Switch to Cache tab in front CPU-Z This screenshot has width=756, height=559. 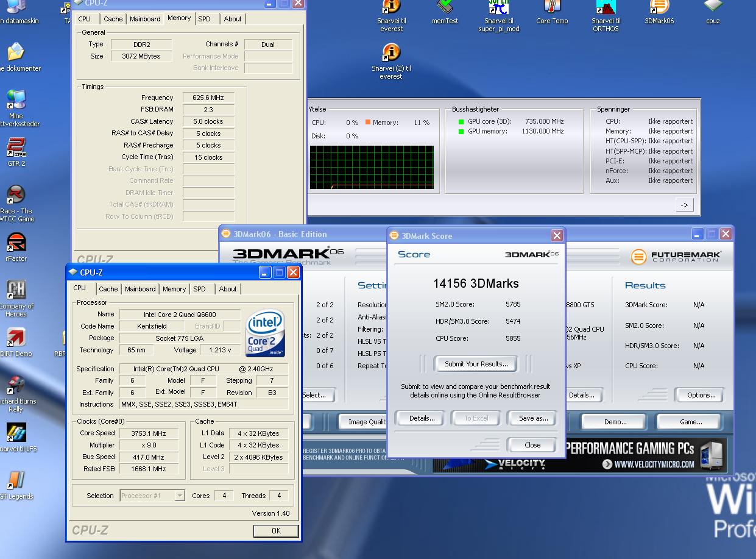[x=108, y=289]
